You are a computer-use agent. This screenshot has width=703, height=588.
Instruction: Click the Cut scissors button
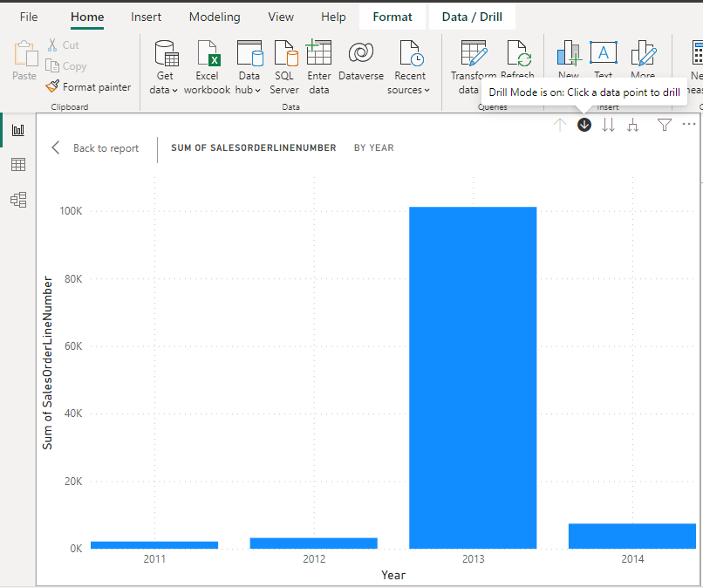coord(63,44)
